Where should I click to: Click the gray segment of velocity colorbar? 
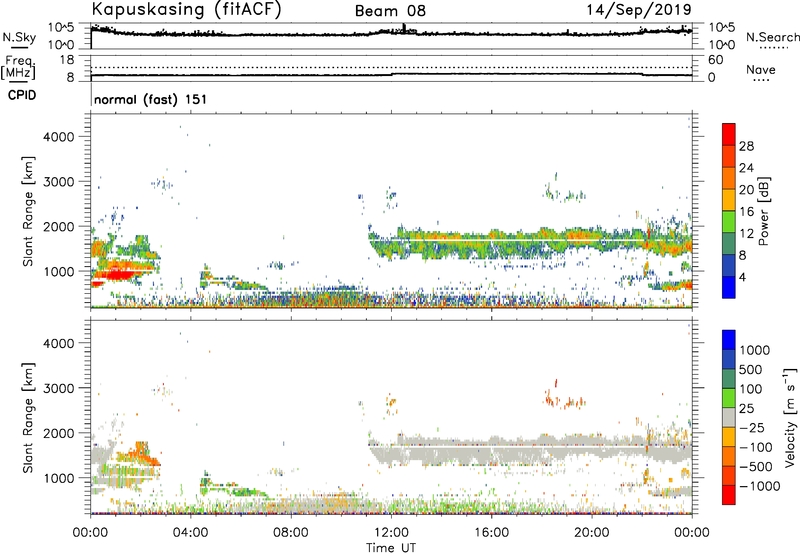pos(729,417)
